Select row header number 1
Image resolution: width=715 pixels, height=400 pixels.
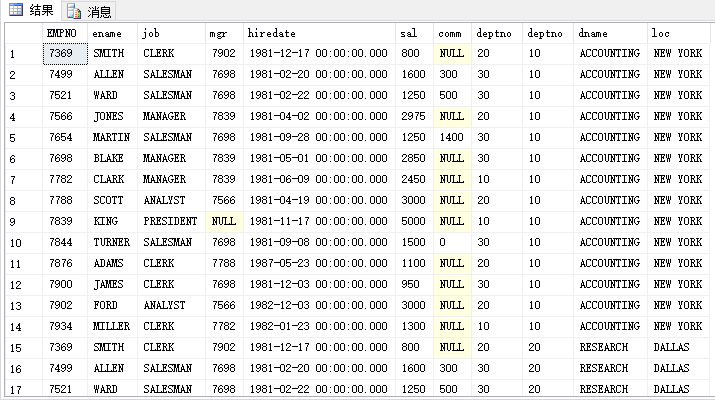pyautogui.click(x=24, y=54)
